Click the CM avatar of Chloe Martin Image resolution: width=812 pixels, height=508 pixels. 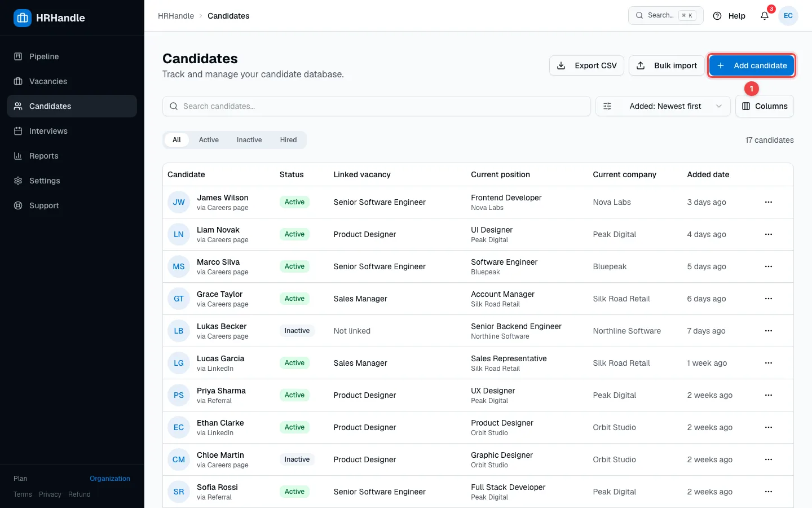tap(179, 459)
